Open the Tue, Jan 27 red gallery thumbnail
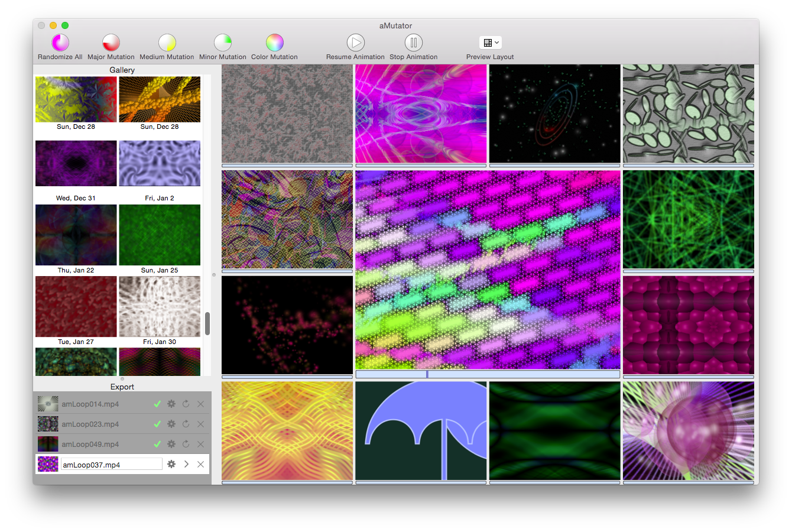The height and width of the screenshot is (532, 792). point(76,307)
